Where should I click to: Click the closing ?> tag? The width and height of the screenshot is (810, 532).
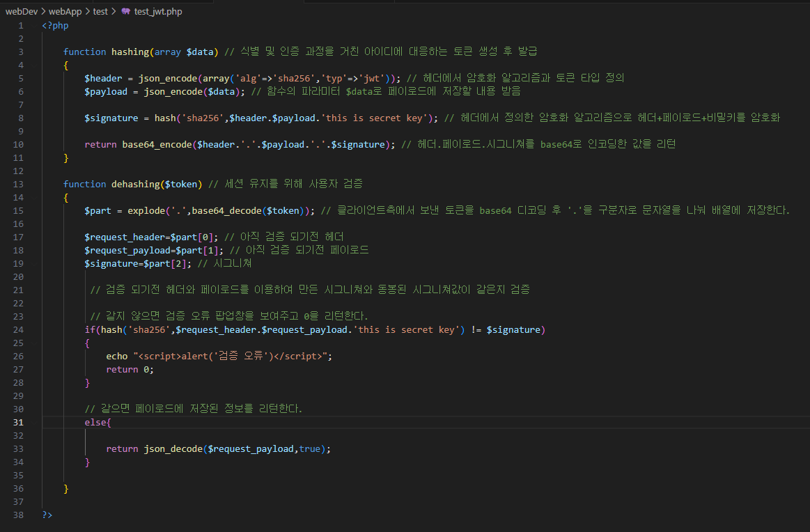(x=47, y=515)
